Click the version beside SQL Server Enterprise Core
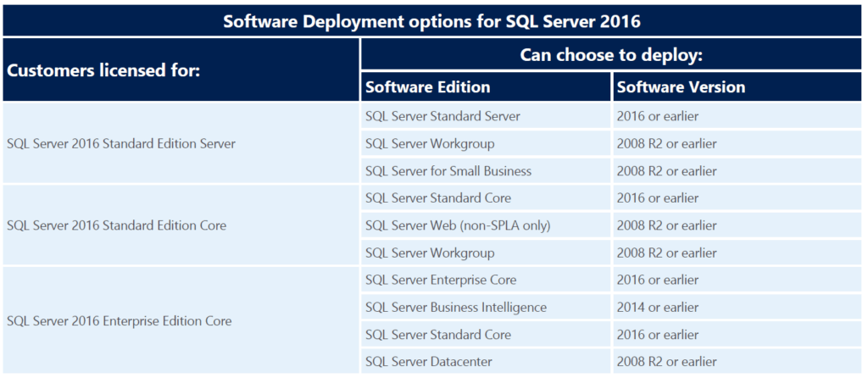Viewport: 868px width, 378px height. [x=657, y=280]
